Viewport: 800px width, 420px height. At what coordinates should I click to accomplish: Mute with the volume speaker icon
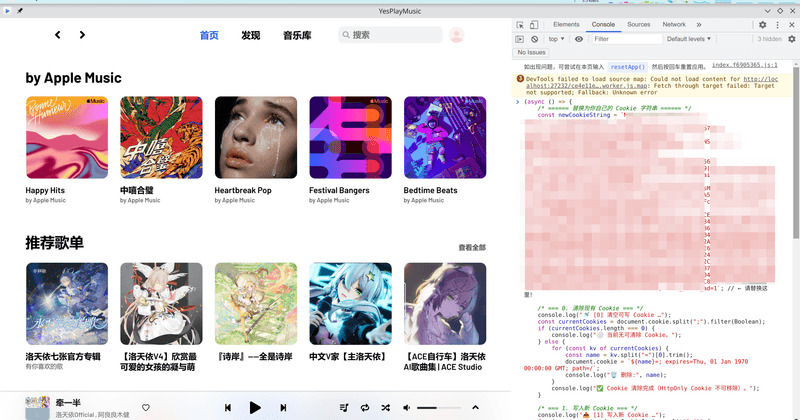(407, 407)
